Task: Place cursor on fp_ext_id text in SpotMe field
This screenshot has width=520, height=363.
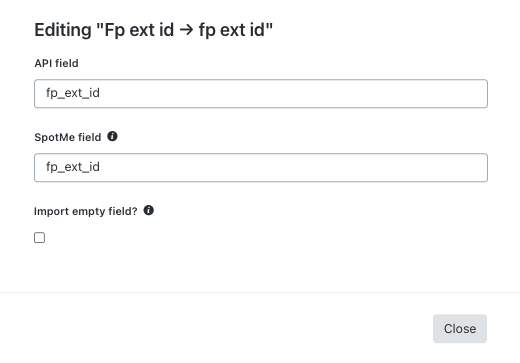Action: pos(73,167)
